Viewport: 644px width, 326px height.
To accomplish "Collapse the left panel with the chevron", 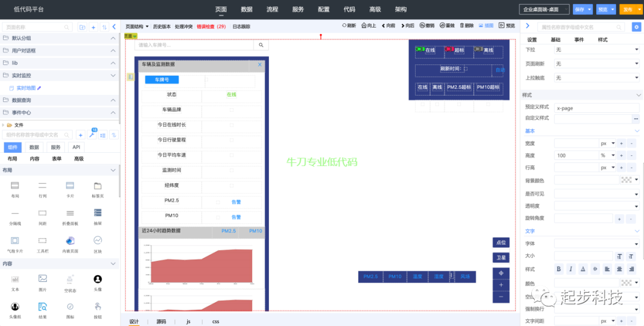I will (x=114, y=27).
